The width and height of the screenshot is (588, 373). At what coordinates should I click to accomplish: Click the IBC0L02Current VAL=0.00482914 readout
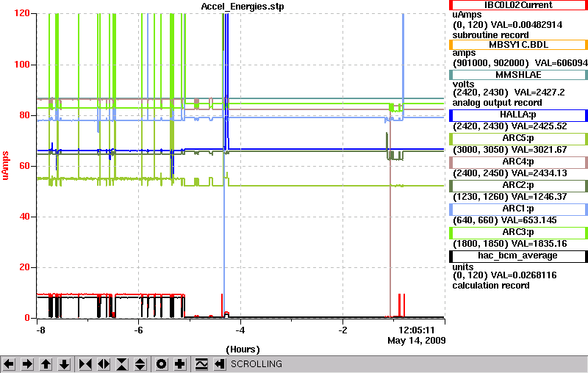[507, 25]
